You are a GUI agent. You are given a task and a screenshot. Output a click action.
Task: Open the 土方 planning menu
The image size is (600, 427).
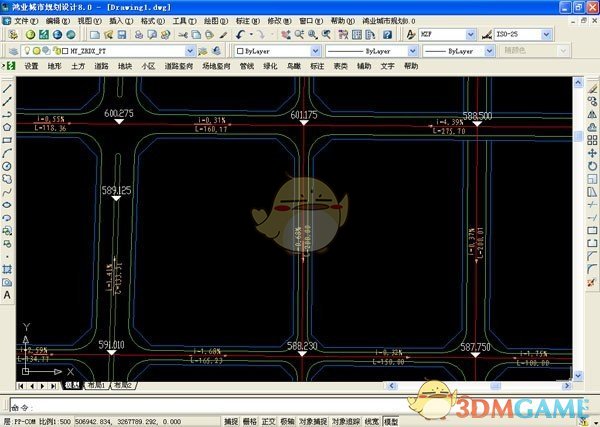(78, 66)
